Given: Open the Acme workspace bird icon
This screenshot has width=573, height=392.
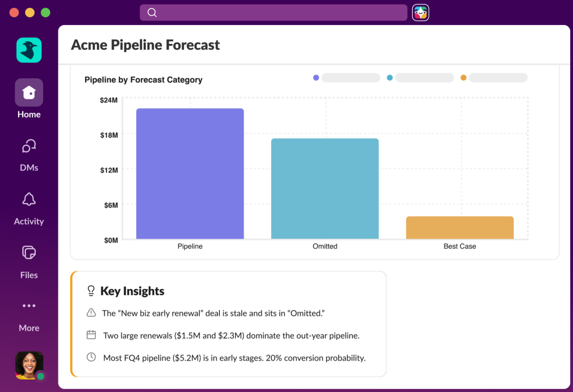Looking at the screenshot, I should (x=29, y=50).
